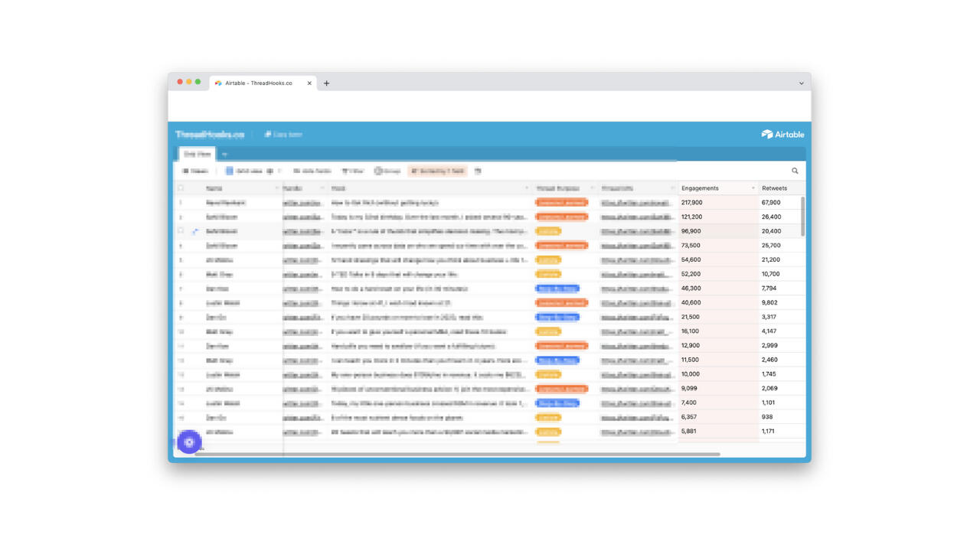Select the Grid View tab
Image resolution: width=980 pixels, height=551 pixels.
[x=197, y=154]
